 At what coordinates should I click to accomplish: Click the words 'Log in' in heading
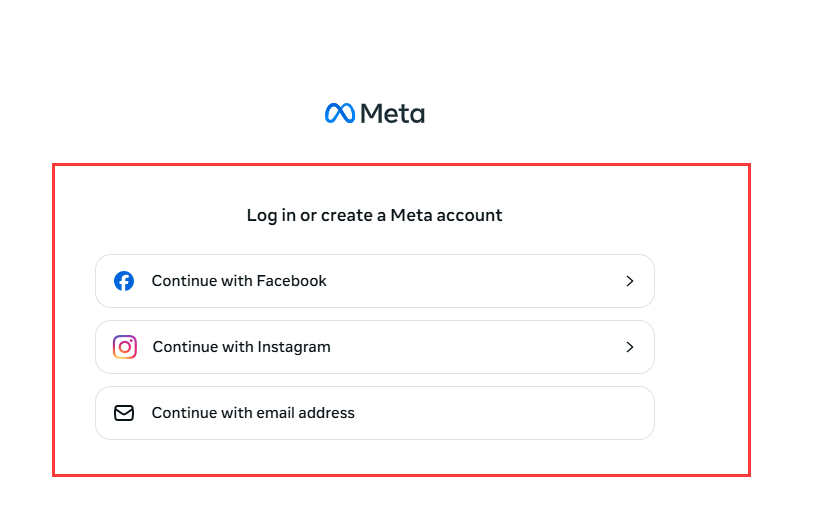click(x=262, y=215)
